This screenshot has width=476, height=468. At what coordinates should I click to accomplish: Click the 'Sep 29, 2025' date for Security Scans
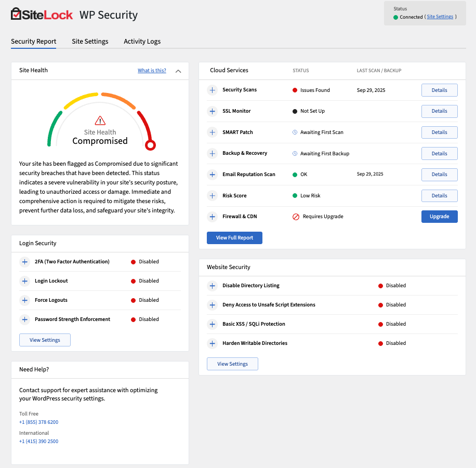click(x=371, y=90)
